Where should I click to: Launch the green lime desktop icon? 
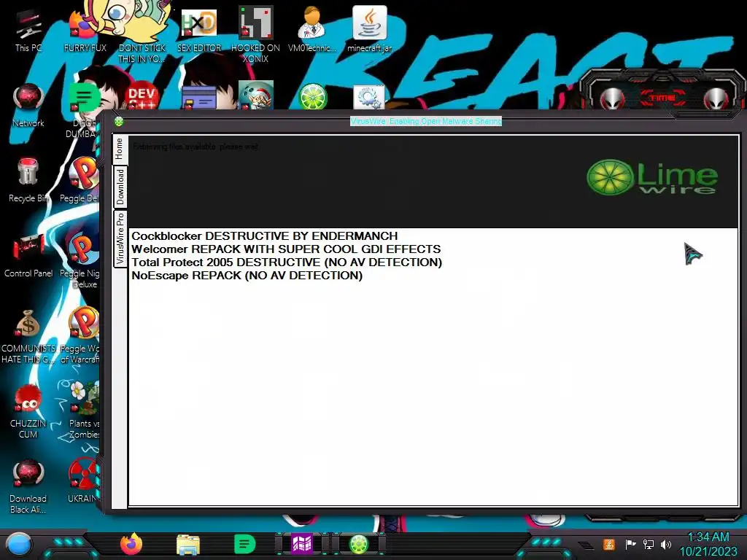coord(312,96)
